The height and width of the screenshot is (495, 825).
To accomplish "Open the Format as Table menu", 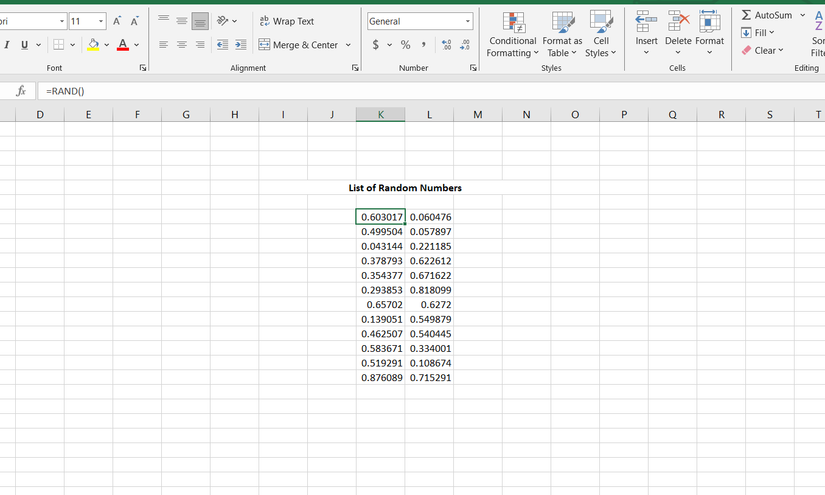I will point(562,35).
